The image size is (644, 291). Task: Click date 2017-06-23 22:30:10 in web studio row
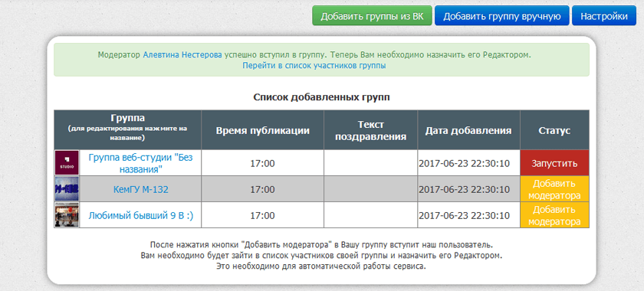pyautogui.click(x=464, y=163)
